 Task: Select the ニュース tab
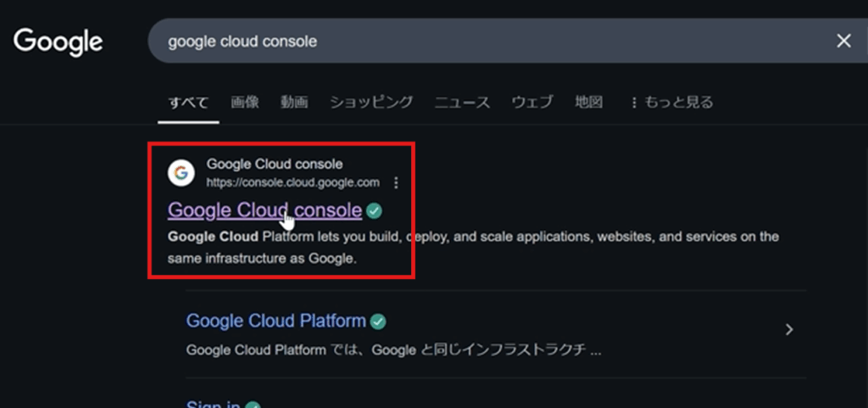click(x=462, y=103)
